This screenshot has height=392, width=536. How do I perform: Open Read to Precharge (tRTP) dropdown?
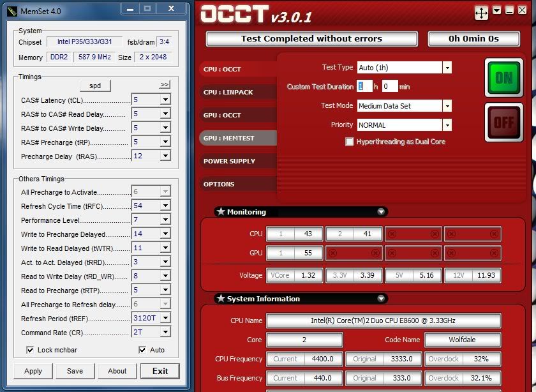165,290
